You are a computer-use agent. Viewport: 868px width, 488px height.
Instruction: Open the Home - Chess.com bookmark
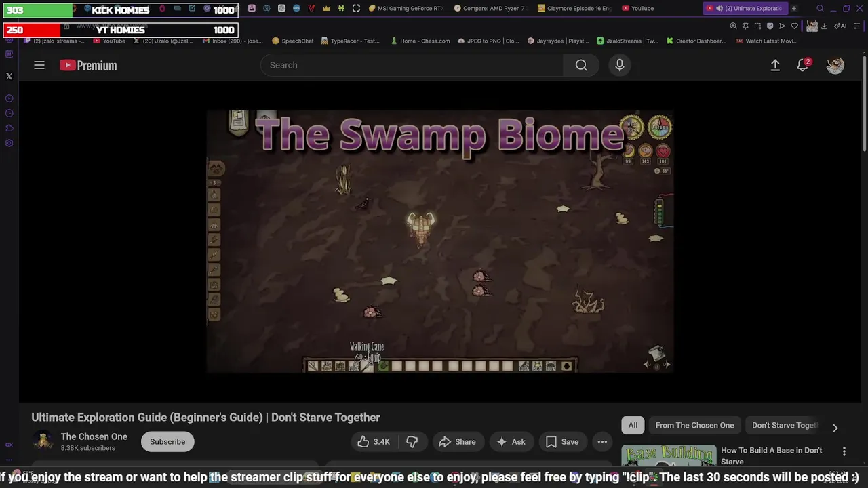tap(420, 41)
